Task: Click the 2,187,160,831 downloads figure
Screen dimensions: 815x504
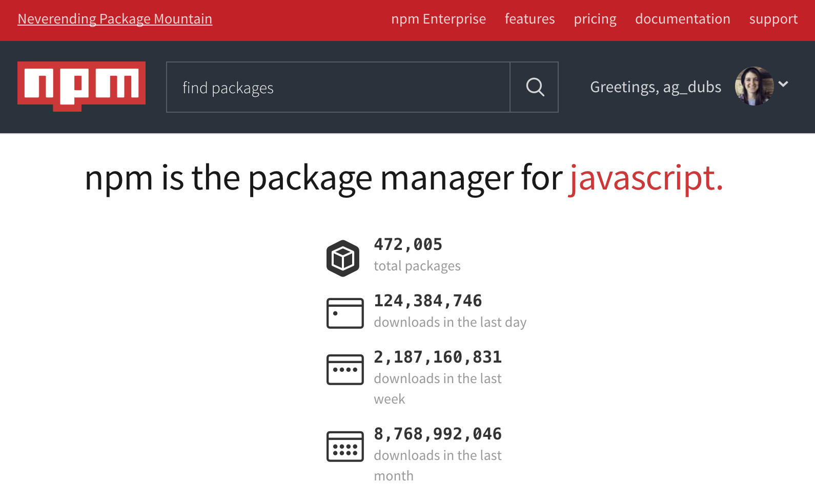Action: coord(438,357)
